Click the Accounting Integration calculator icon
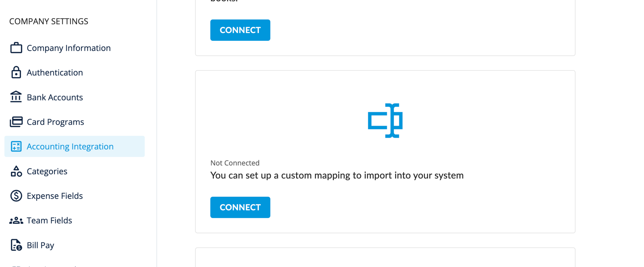The width and height of the screenshot is (644, 267). tap(16, 146)
